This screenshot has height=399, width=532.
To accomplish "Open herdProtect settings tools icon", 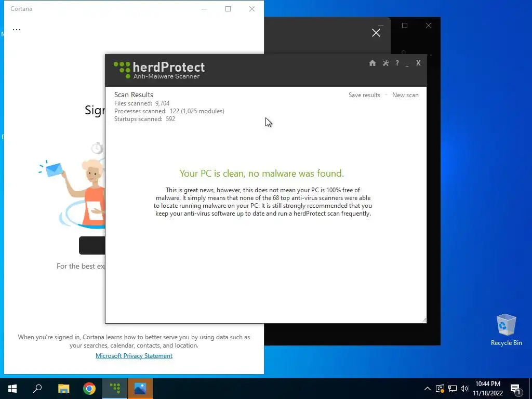I will (x=385, y=63).
